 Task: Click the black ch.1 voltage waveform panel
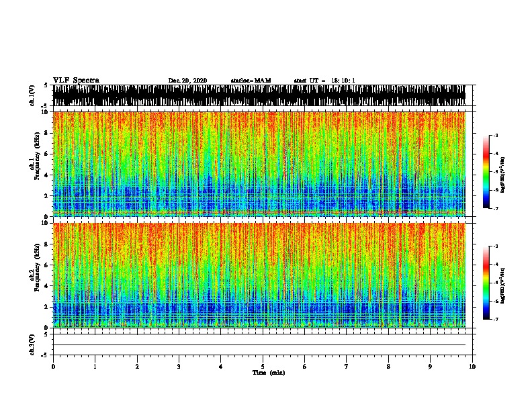pyautogui.click(x=259, y=95)
